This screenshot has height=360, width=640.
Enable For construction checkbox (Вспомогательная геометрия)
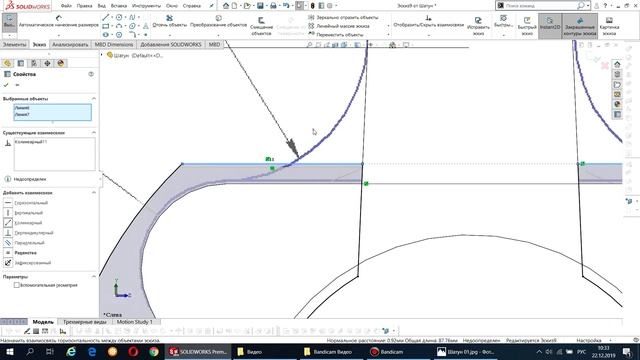click(17, 285)
